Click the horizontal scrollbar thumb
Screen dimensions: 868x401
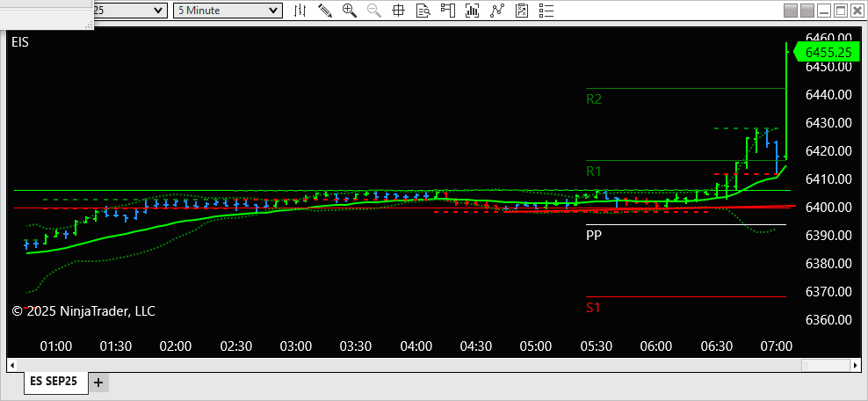click(826, 366)
